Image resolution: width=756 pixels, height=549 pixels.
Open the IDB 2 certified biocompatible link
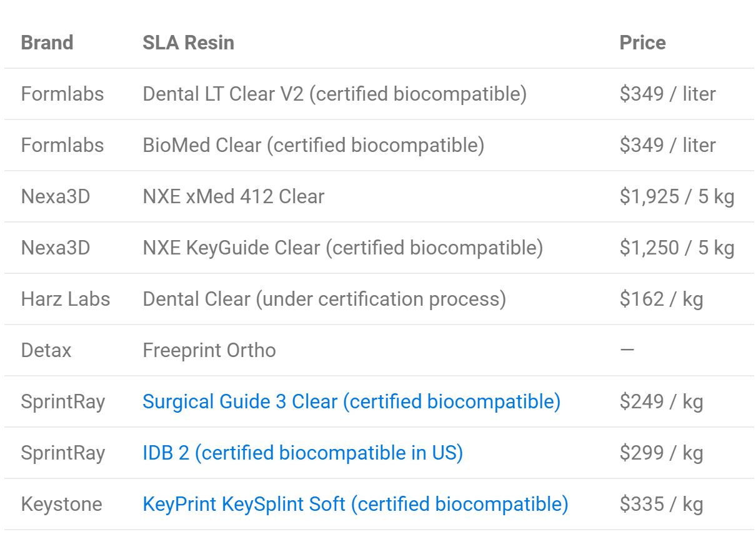303,453
